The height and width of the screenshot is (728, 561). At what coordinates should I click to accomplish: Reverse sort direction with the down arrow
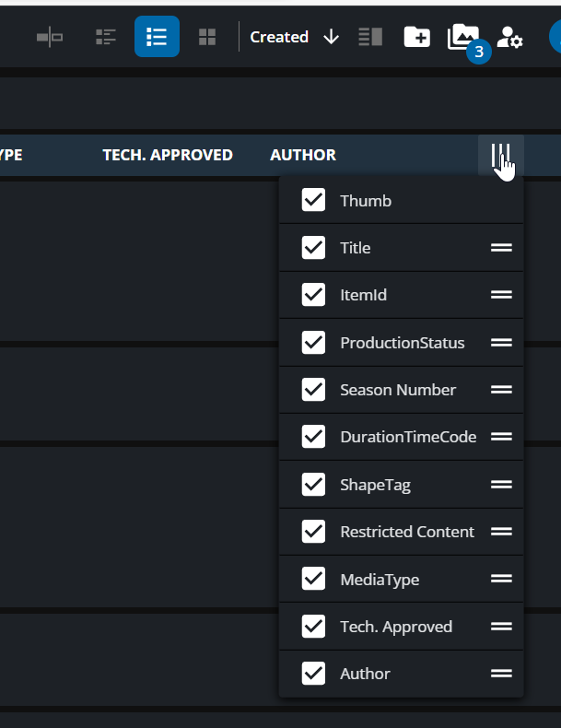coord(332,37)
